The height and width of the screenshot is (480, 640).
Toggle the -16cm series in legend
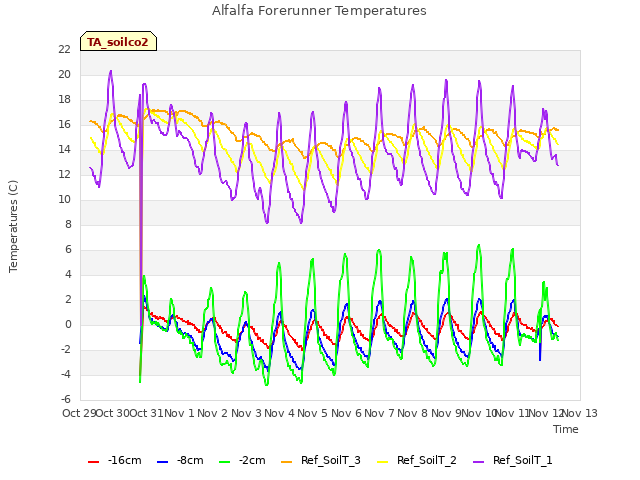click(115, 460)
